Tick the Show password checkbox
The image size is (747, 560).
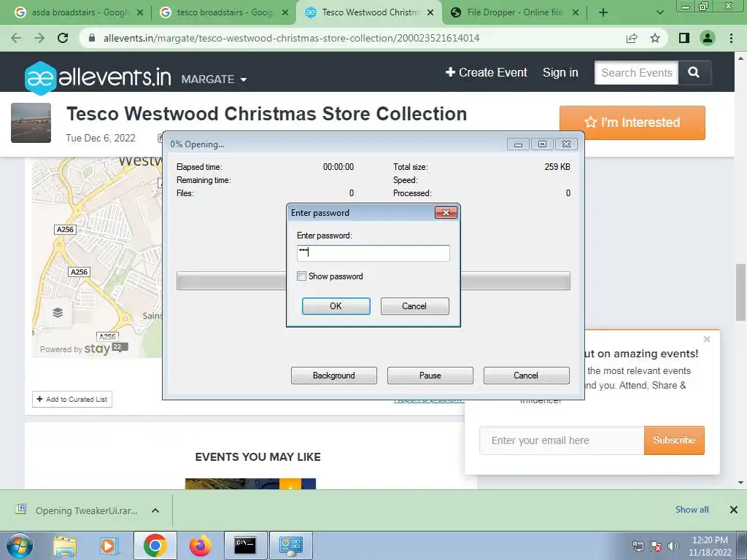click(301, 276)
